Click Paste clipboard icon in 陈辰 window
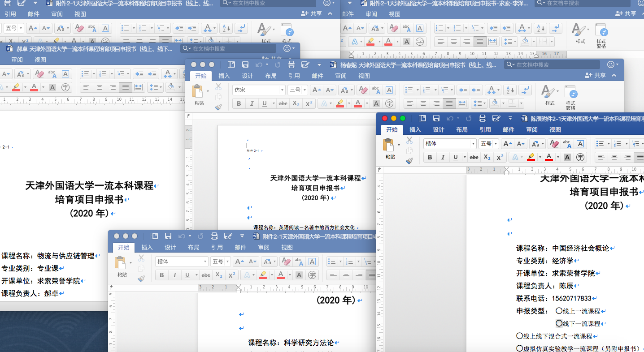Image resolution: width=644 pixels, height=352 pixels. [388, 145]
